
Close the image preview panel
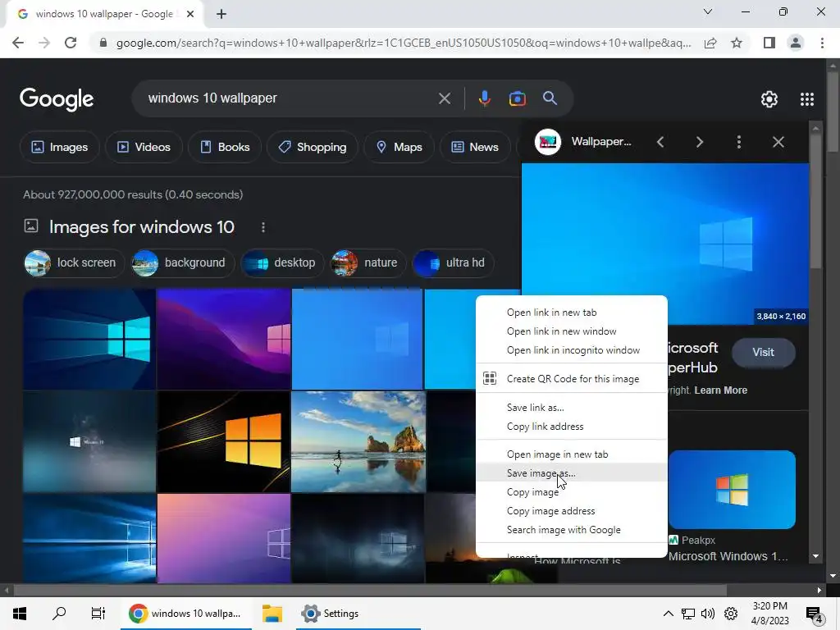coord(778,142)
